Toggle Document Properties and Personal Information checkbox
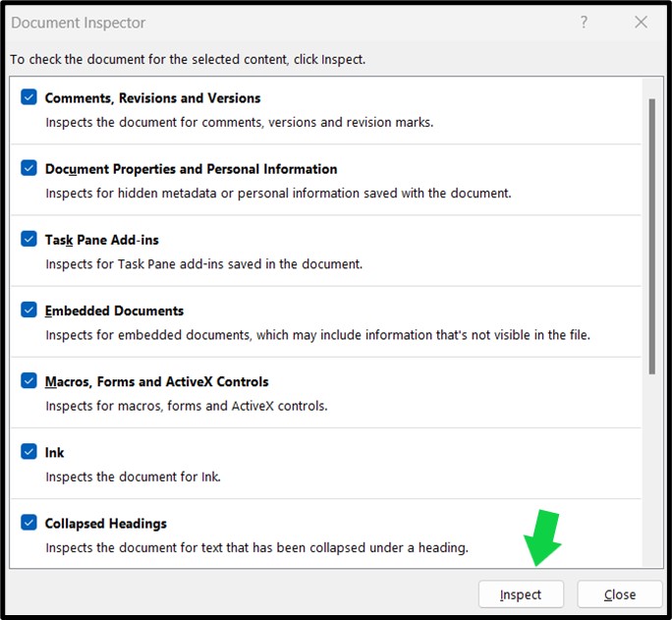 [x=29, y=168]
